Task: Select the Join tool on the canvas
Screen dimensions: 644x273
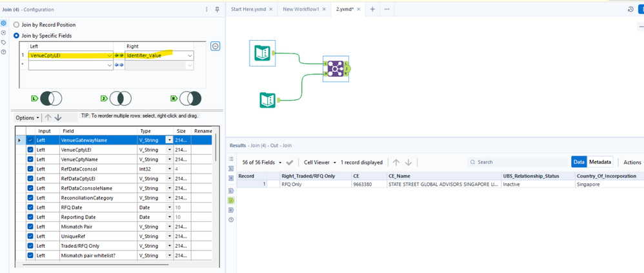Action: [336, 68]
